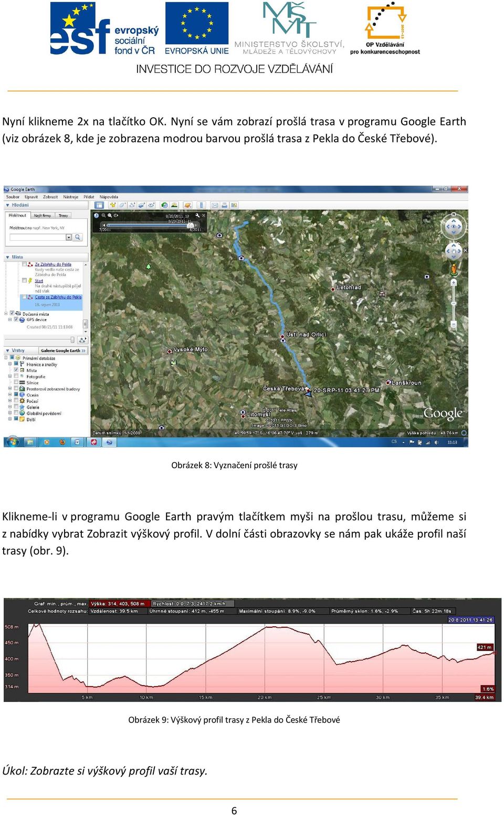
Task: Open the 'Nástroje' menu
Action: pos(71,197)
